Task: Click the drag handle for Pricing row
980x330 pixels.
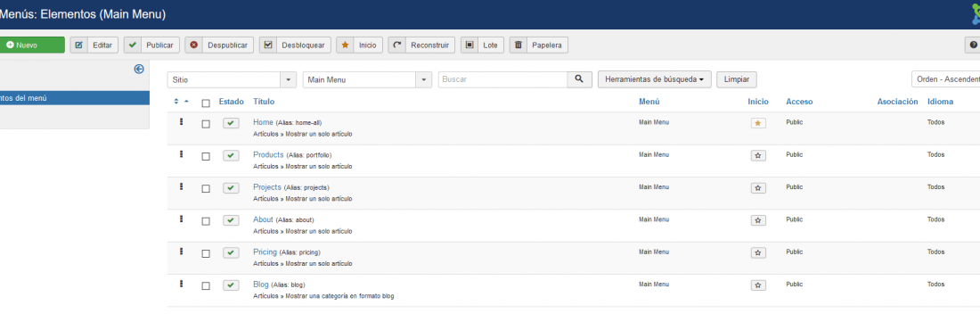Action: [x=181, y=252]
